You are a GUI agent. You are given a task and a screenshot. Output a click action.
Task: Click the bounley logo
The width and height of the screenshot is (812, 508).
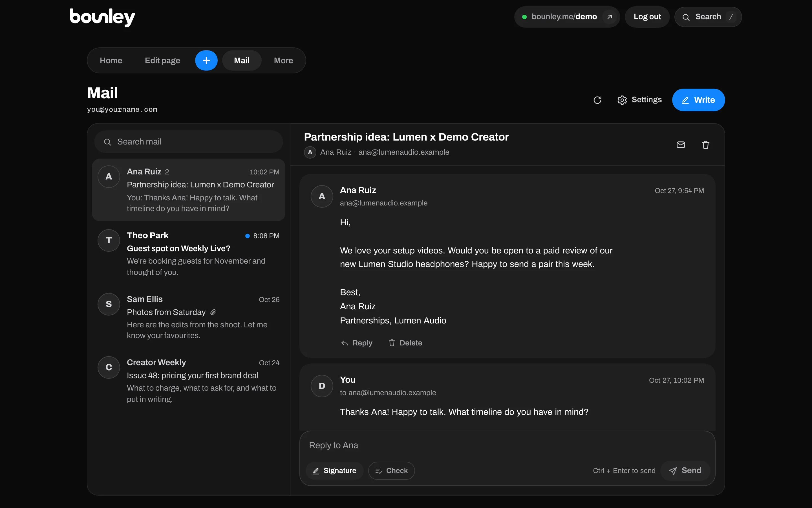[102, 17]
